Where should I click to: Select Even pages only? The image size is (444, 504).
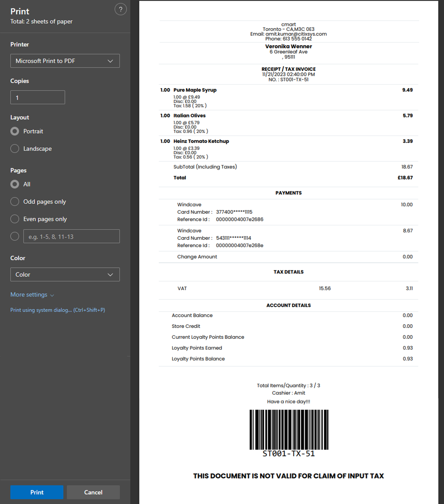15,219
